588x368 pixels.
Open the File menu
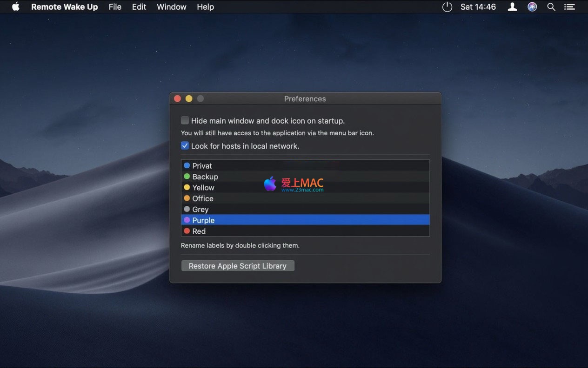[115, 7]
